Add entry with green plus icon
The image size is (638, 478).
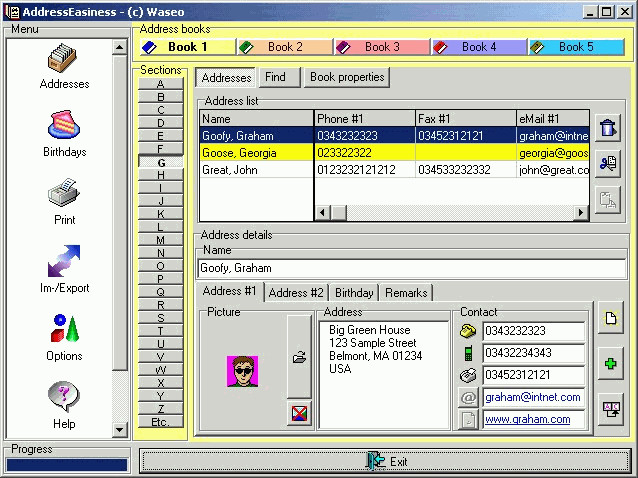tap(610, 363)
